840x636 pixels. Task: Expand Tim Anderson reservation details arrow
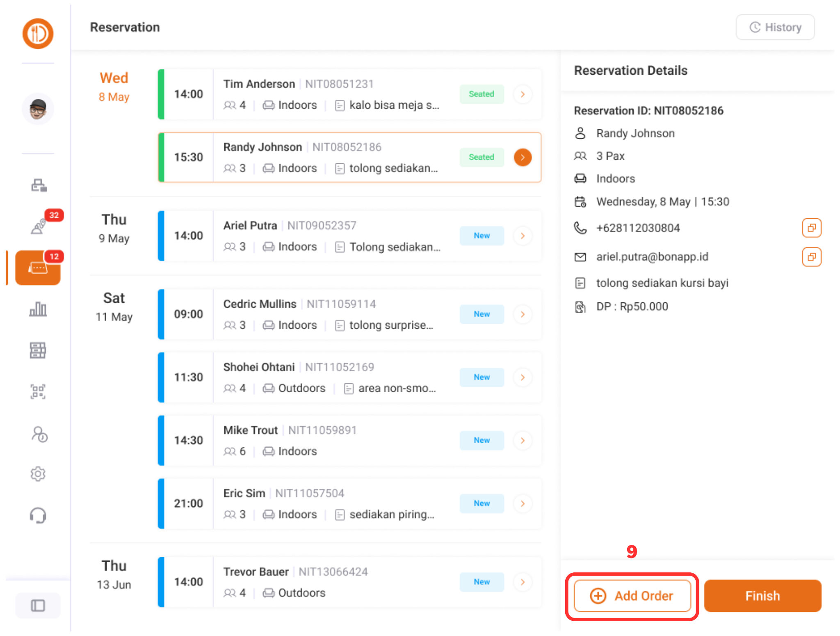pyautogui.click(x=523, y=94)
